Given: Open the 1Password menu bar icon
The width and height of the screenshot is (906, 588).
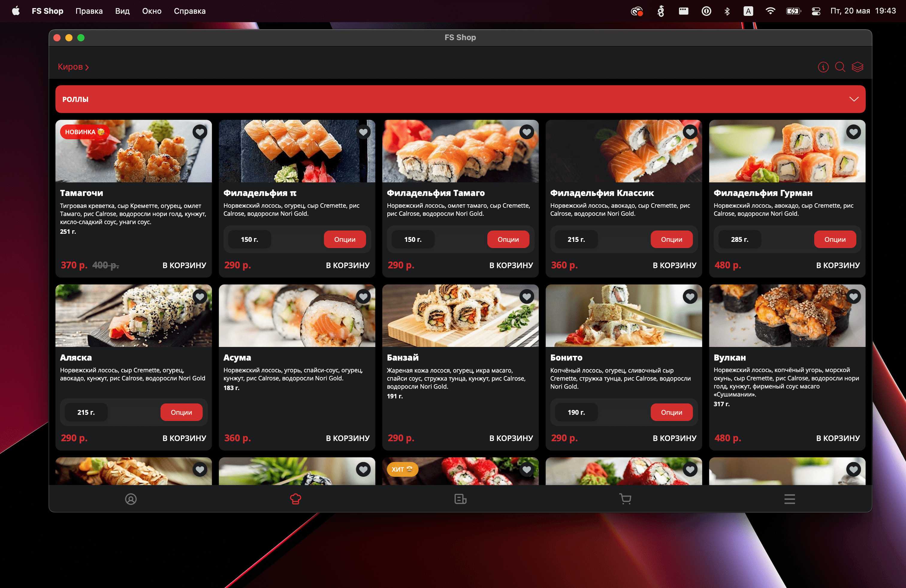Looking at the screenshot, I should (x=706, y=11).
